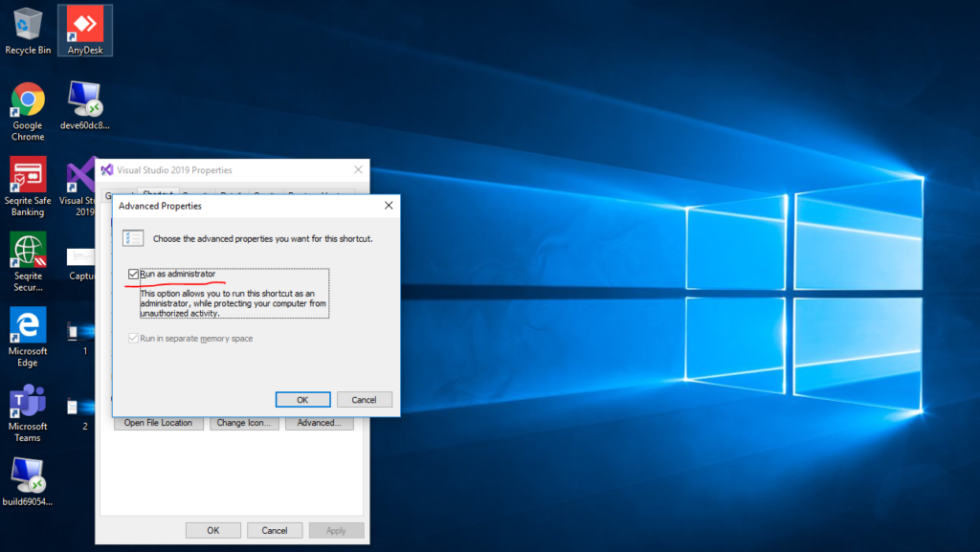Select the Seqrite Safe Banking icon

coord(28,187)
